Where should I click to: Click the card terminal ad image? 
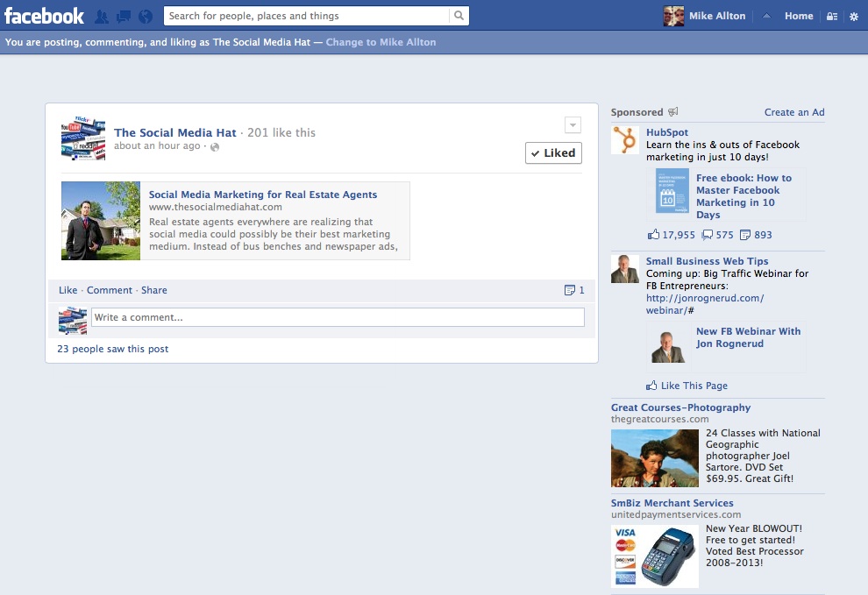tap(655, 556)
